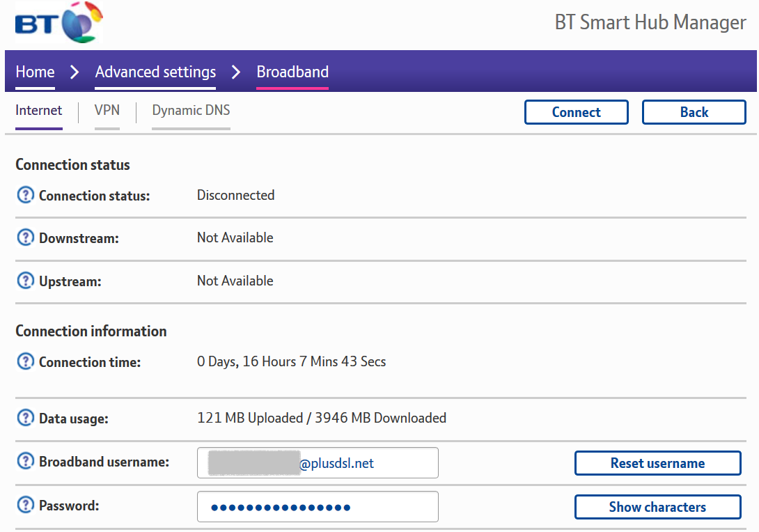
Task: Open Advanced settings breadcrumb
Action: (x=155, y=72)
